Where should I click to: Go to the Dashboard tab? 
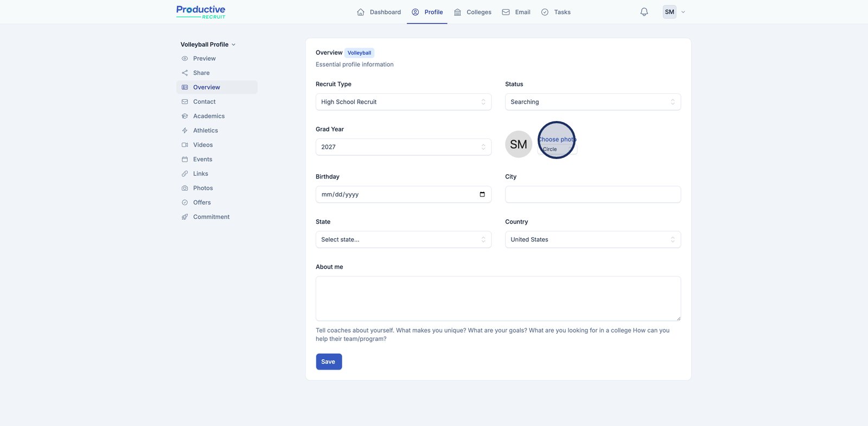tap(379, 12)
